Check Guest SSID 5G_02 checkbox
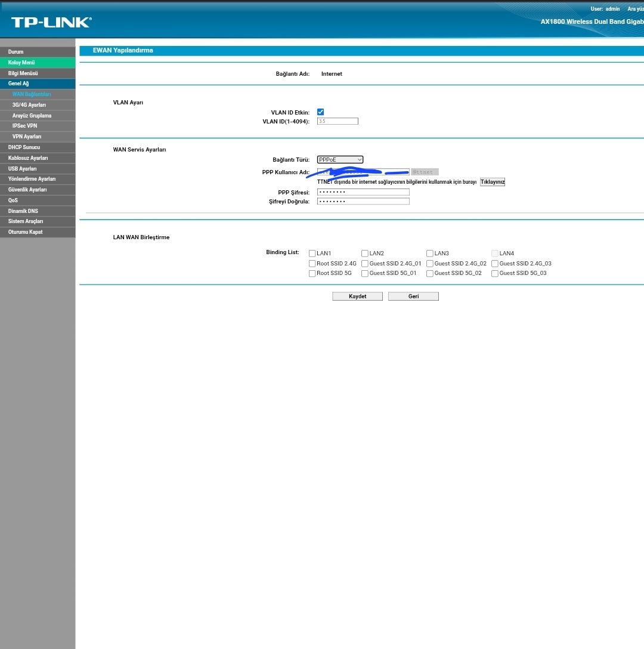644x649 pixels. (x=429, y=274)
